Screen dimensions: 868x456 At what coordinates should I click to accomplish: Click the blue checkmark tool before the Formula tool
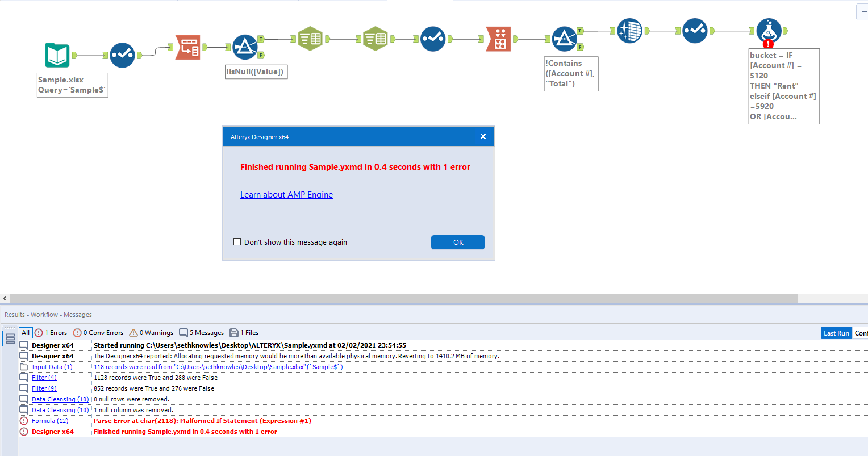[x=695, y=31]
